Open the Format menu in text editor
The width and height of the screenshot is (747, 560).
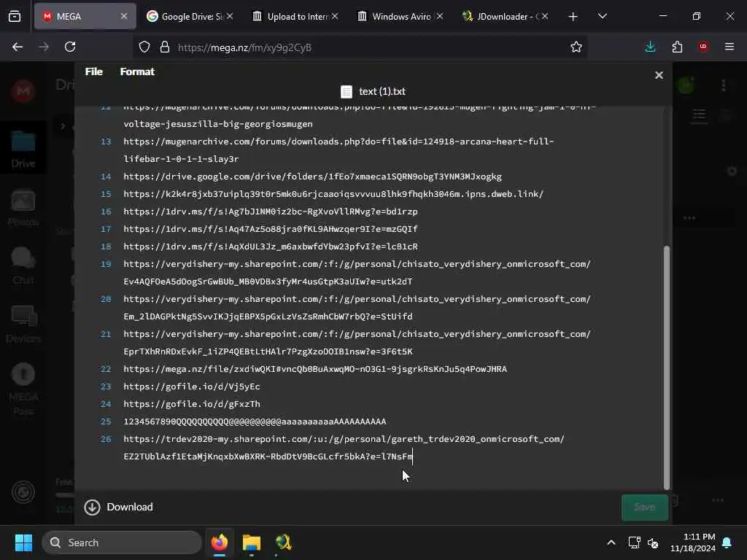click(x=137, y=71)
